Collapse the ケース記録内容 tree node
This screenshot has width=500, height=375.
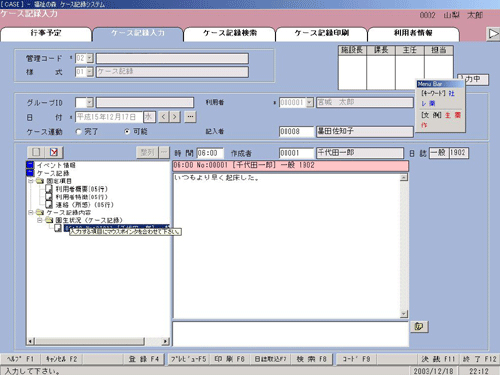click(x=31, y=212)
